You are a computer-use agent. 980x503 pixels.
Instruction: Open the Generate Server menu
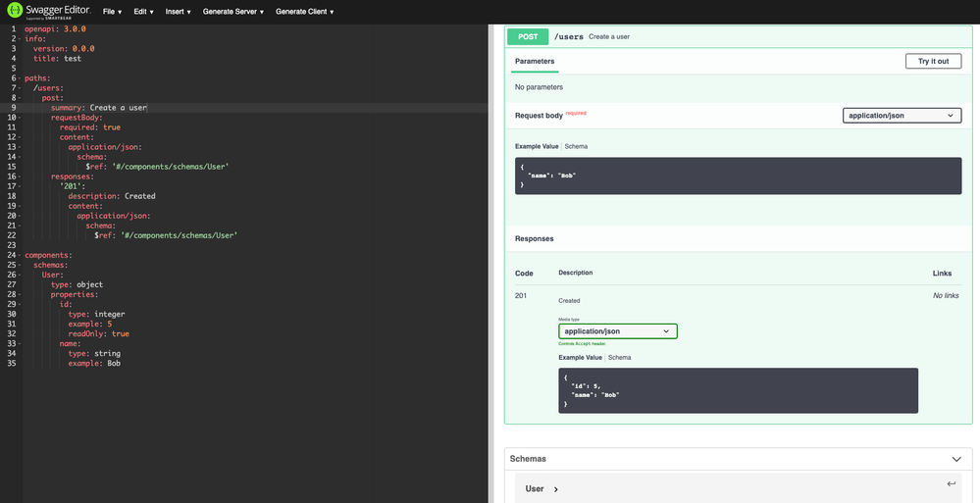coord(233,12)
